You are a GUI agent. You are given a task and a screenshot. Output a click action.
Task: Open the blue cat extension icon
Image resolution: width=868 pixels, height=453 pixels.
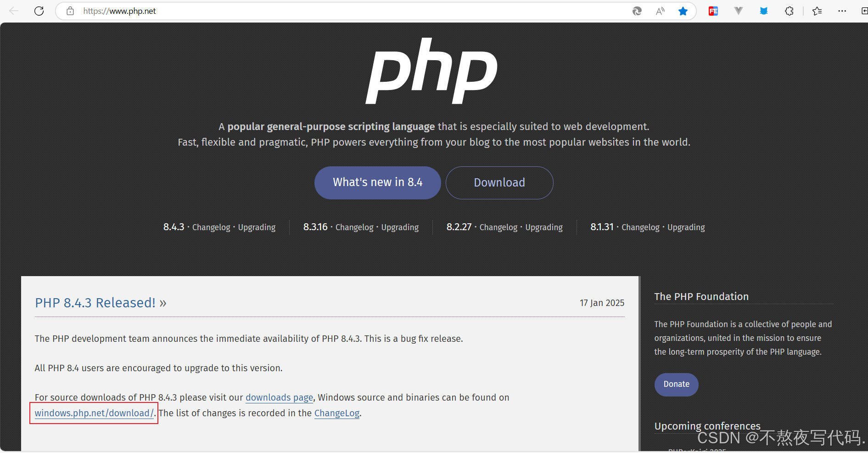coord(763,11)
